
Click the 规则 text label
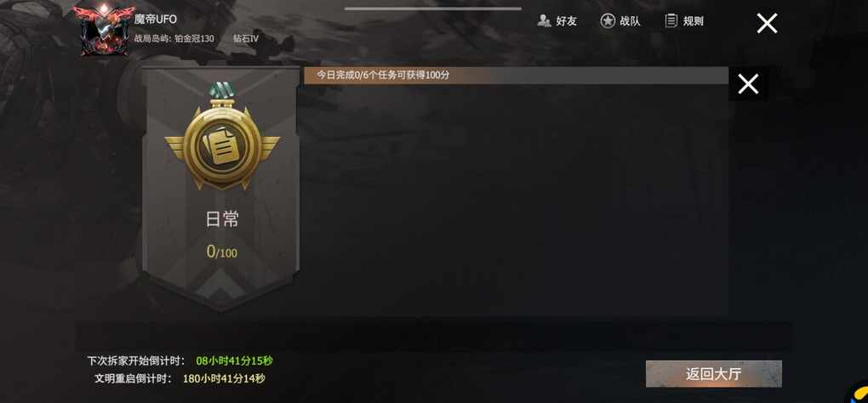pyautogui.click(x=693, y=21)
